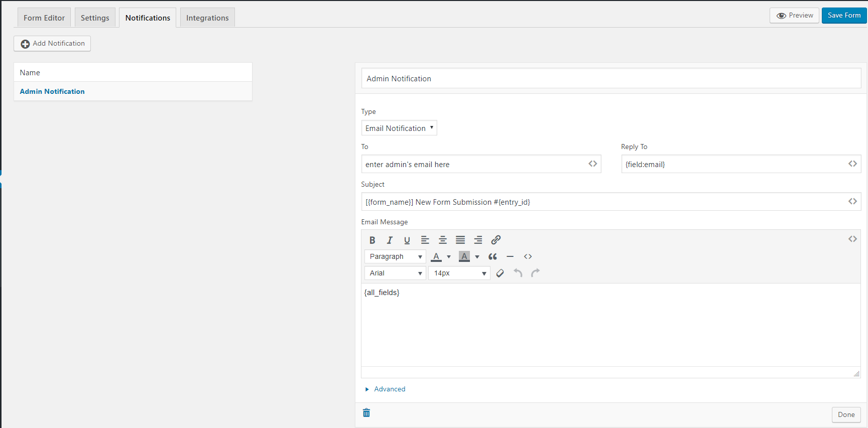The height and width of the screenshot is (428, 868).
Task: Open the Paragraph format dropdown
Action: (x=395, y=256)
